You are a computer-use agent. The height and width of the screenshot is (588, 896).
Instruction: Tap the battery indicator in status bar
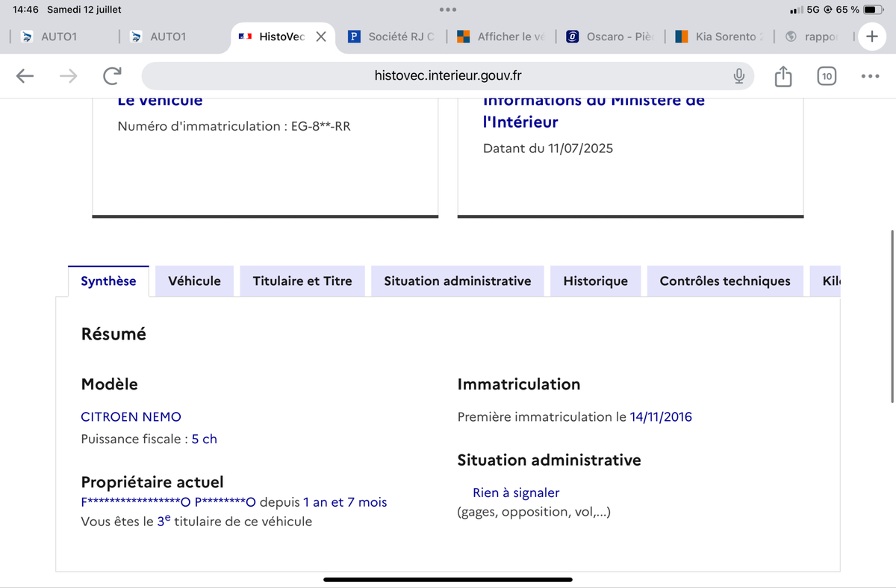[874, 10]
